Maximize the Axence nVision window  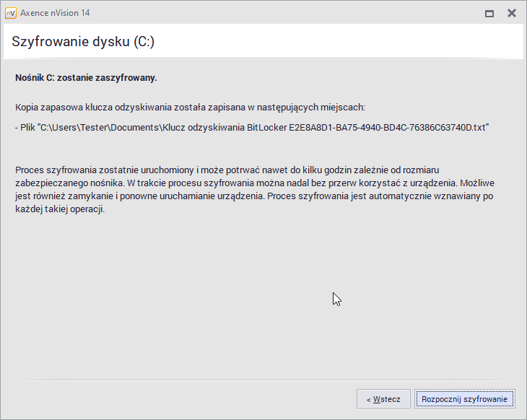click(x=489, y=14)
